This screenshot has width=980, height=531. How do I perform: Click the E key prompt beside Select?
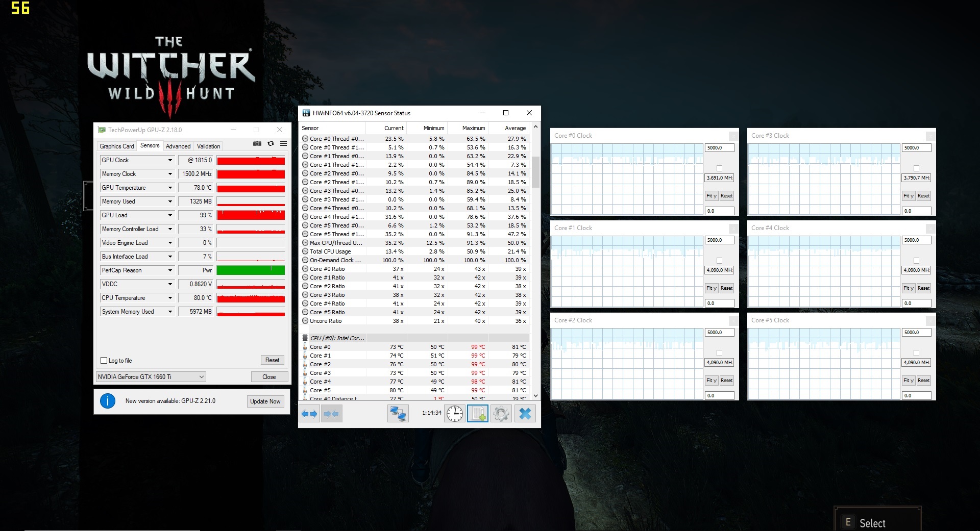(848, 522)
